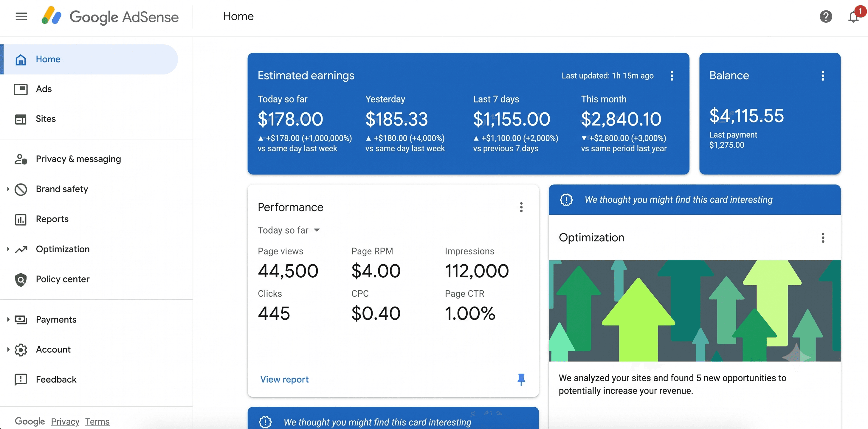The height and width of the screenshot is (429, 868).
Task: Click the View report link
Action: click(x=284, y=380)
